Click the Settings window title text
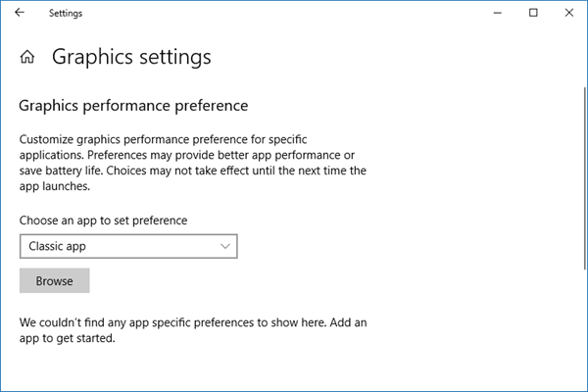Screen dimensions: 588x392 pyautogui.click(x=66, y=13)
